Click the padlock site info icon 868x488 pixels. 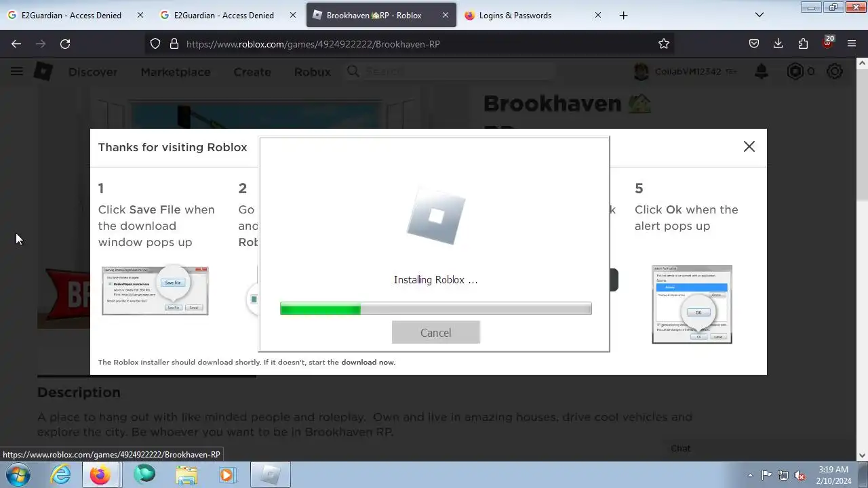coord(174,43)
